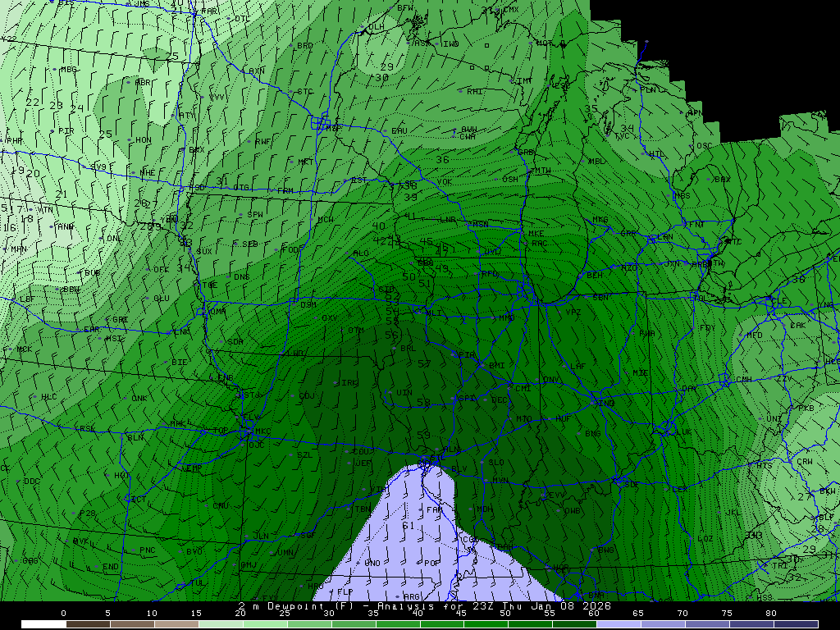Click the LOZ station label

pos(705,538)
